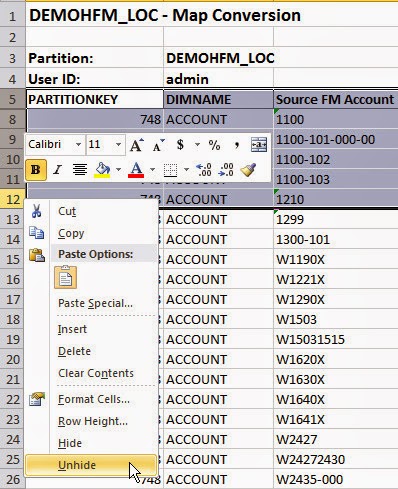Image resolution: width=398 pixels, height=489 pixels.
Task: Click the DIMNAME header cell
Action: point(218,99)
